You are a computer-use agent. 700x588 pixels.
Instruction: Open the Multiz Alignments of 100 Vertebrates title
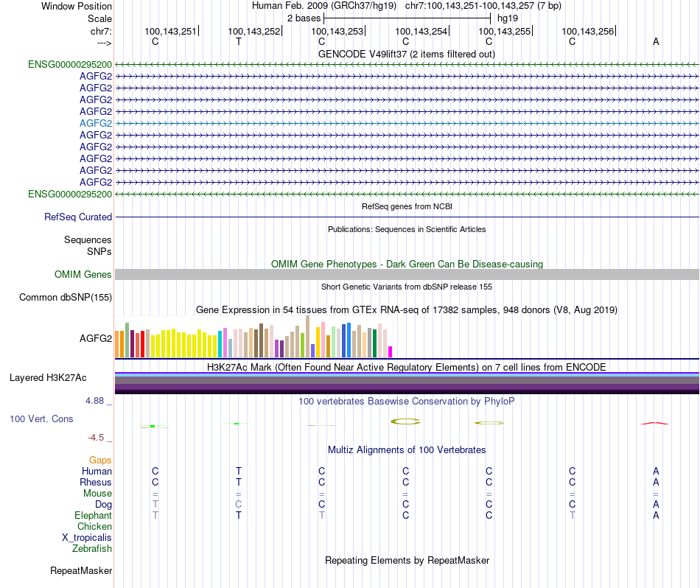(407, 449)
